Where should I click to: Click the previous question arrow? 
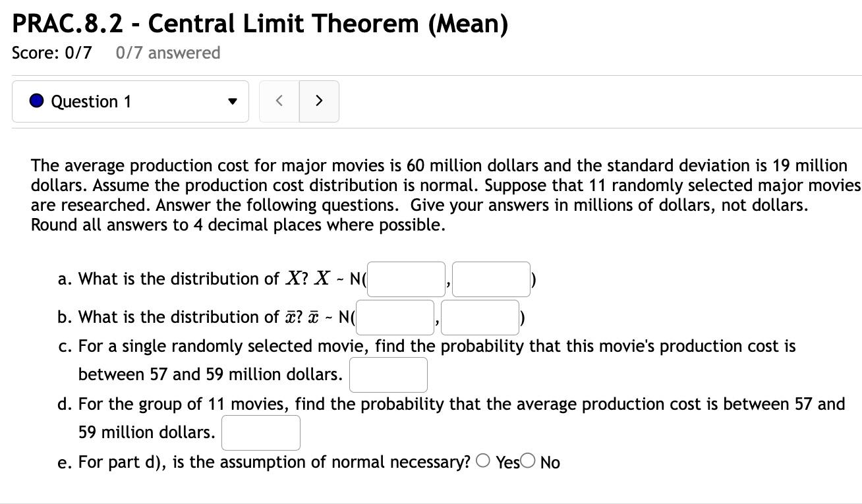coord(279,101)
